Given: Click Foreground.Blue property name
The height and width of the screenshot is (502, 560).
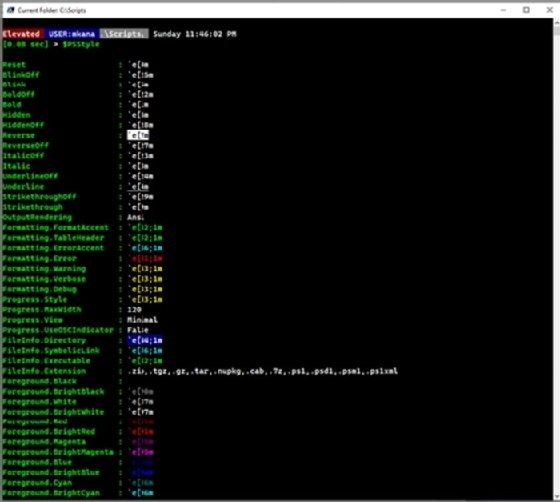Looking at the screenshot, I should pos(37,462).
